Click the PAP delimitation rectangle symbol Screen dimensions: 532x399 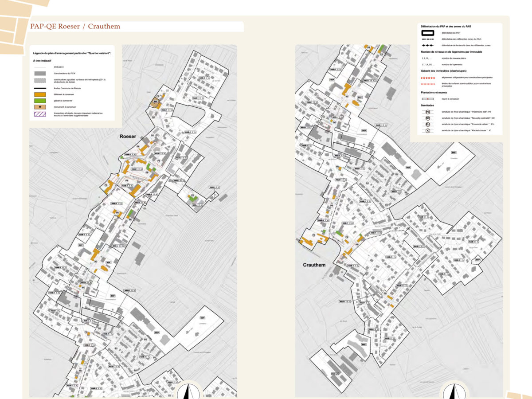pos(428,33)
